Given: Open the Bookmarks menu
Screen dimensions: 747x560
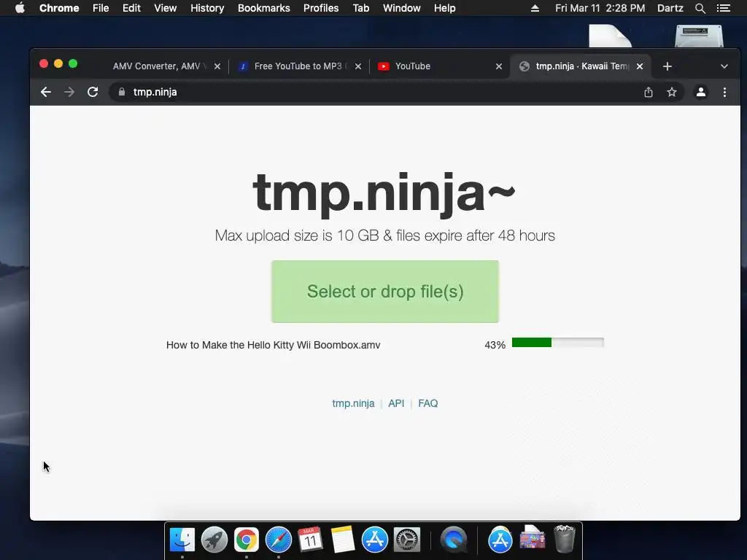Looking at the screenshot, I should [264, 8].
